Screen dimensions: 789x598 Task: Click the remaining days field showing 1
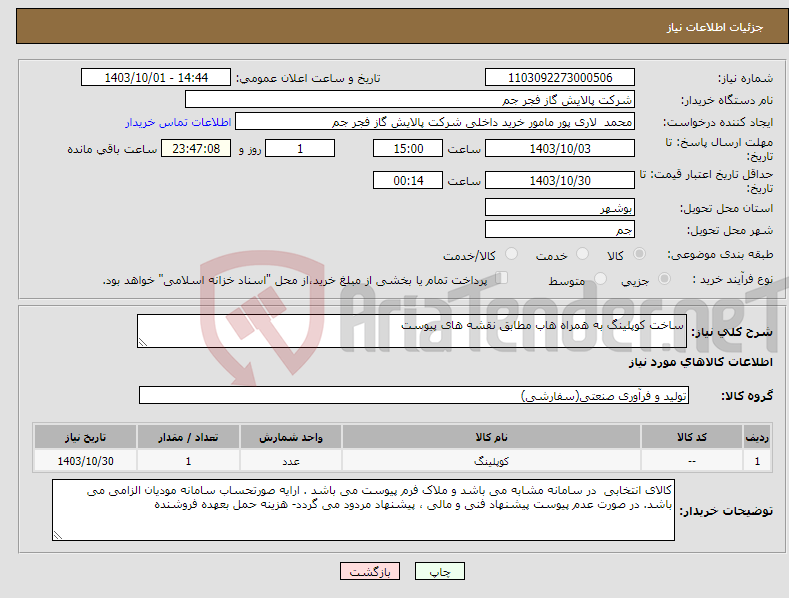pyautogui.click(x=300, y=148)
